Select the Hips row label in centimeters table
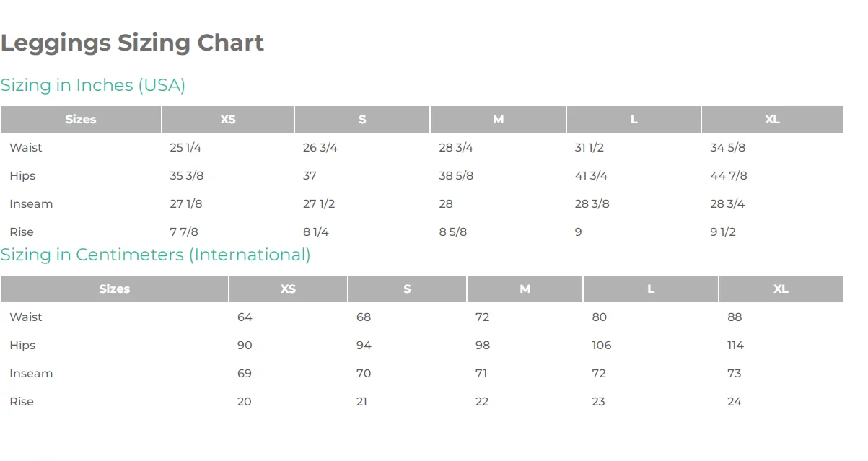The height and width of the screenshot is (461, 868). coord(22,345)
